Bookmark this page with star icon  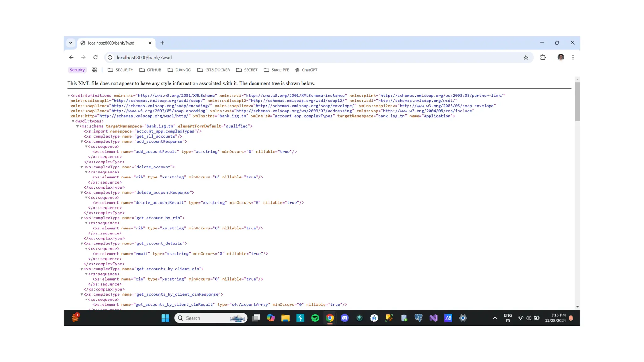pos(526,58)
